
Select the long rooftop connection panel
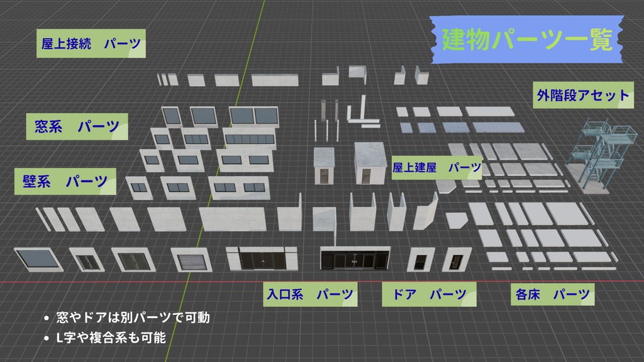click(x=275, y=80)
